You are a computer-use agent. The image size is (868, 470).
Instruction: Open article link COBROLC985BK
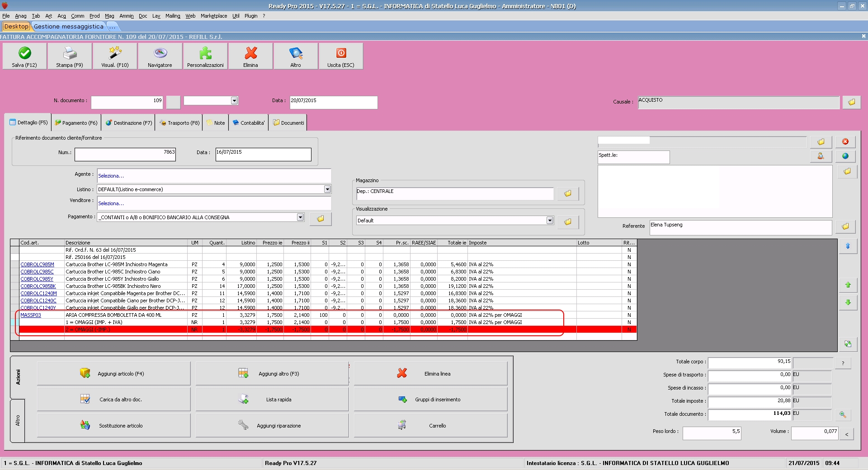[x=38, y=287]
